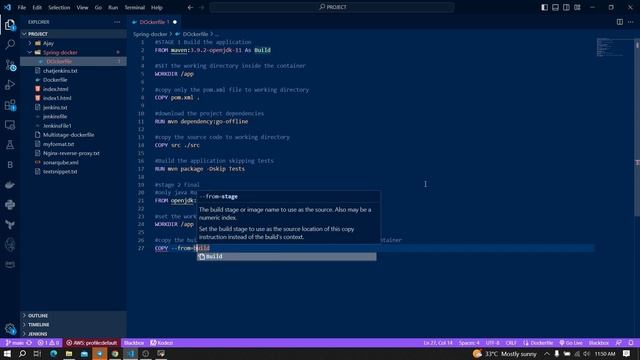Expand the OUTLINE section
This screenshot has width=640, height=360.
73,316
